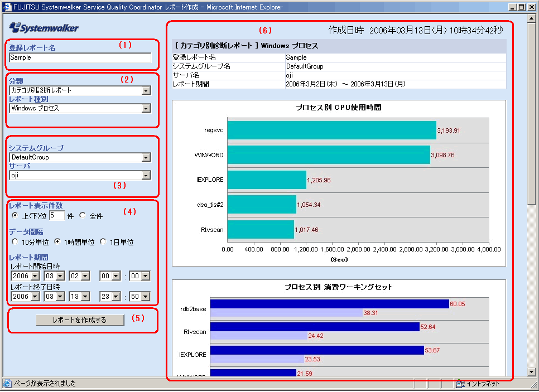The width and height of the screenshot is (539, 392).
Task: Click the dsa_tis#2 CPU bar
Action: pos(262,205)
